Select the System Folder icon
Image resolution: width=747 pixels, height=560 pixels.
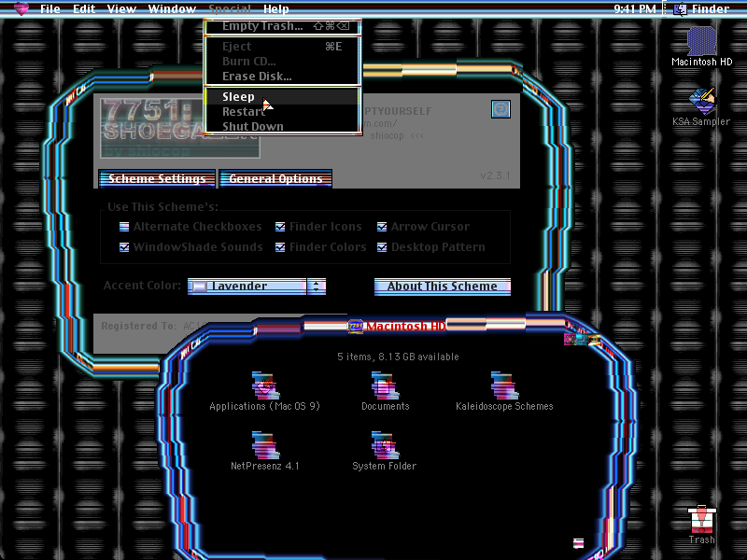[x=385, y=445]
